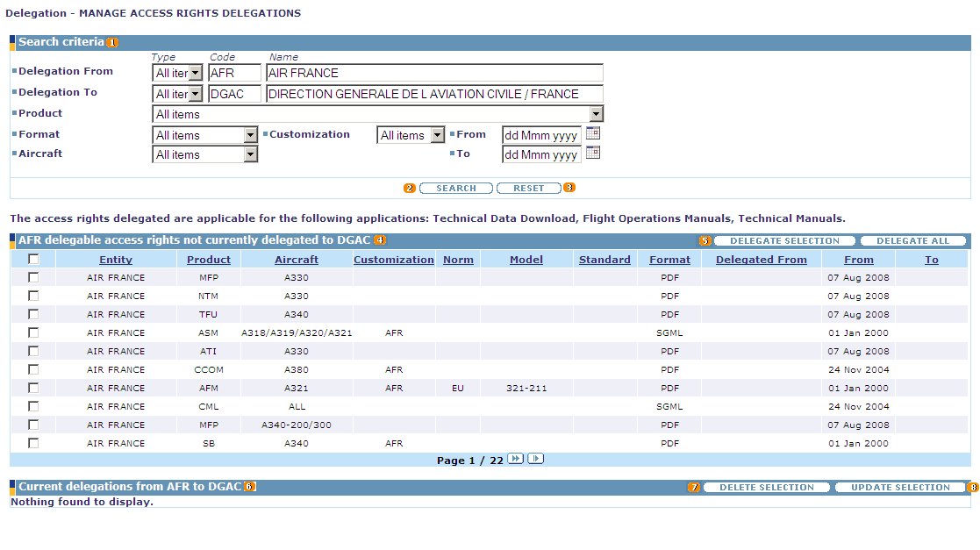Sort table by To column header

931,260
